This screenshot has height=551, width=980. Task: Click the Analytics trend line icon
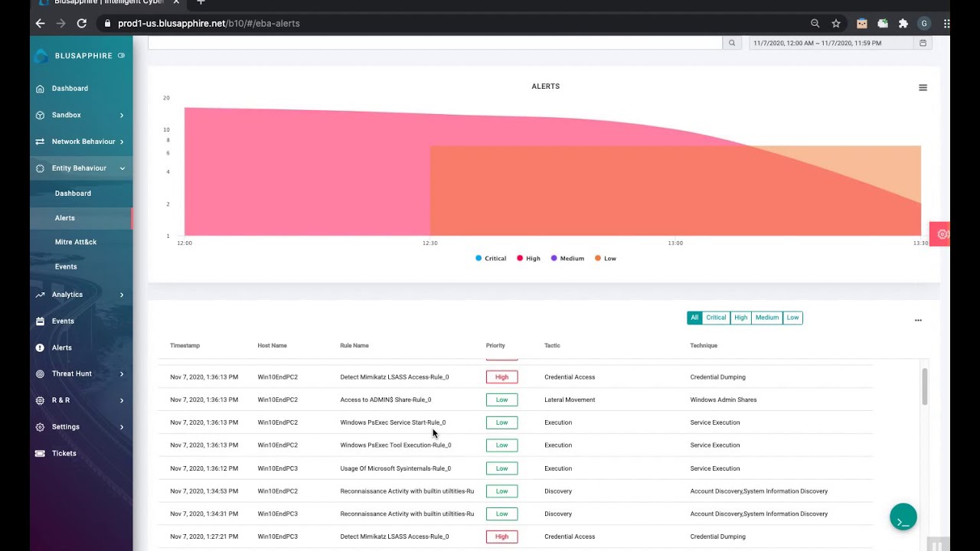[40, 295]
